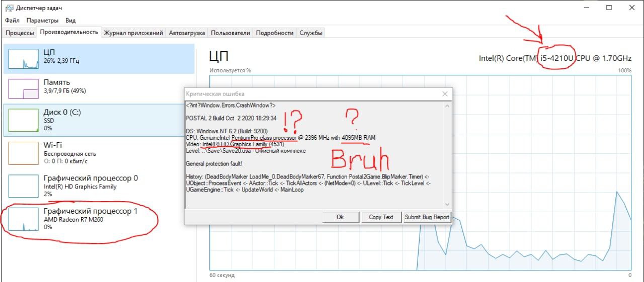
Task: Click the OS: Windows NT 6.2 line
Action: pos(226,131)
